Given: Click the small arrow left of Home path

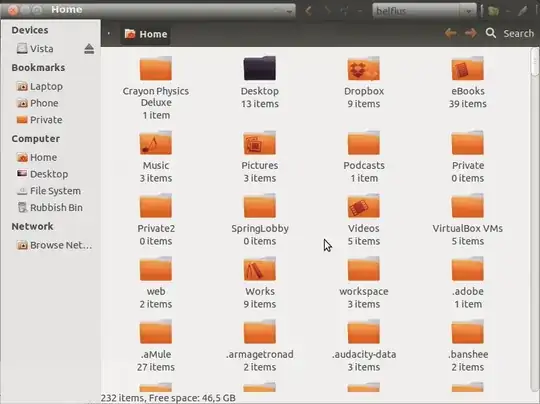Looking at the screenshot, I should tap(109, 34).
